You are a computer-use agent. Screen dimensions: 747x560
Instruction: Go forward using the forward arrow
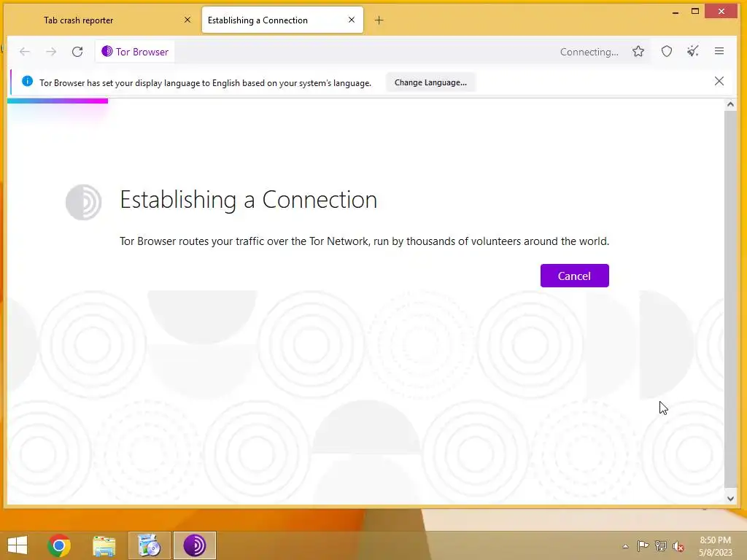click(x=51, y=52)
